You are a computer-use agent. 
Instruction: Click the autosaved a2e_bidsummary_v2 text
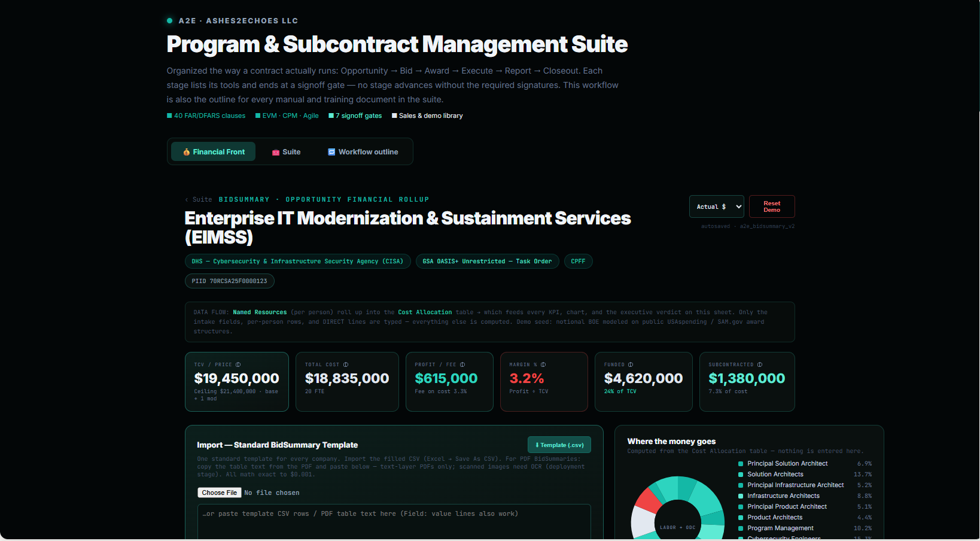click(x=748, y=226)
